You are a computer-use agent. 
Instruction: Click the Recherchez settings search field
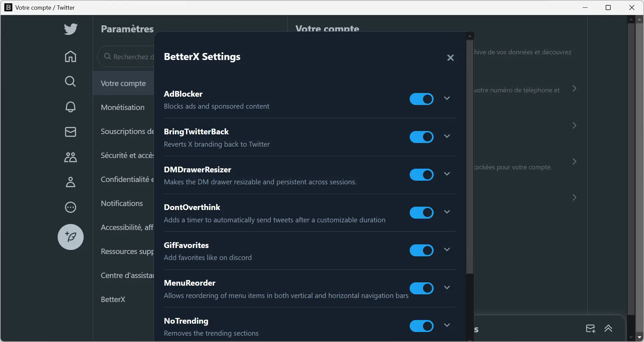tap(126, 57)
